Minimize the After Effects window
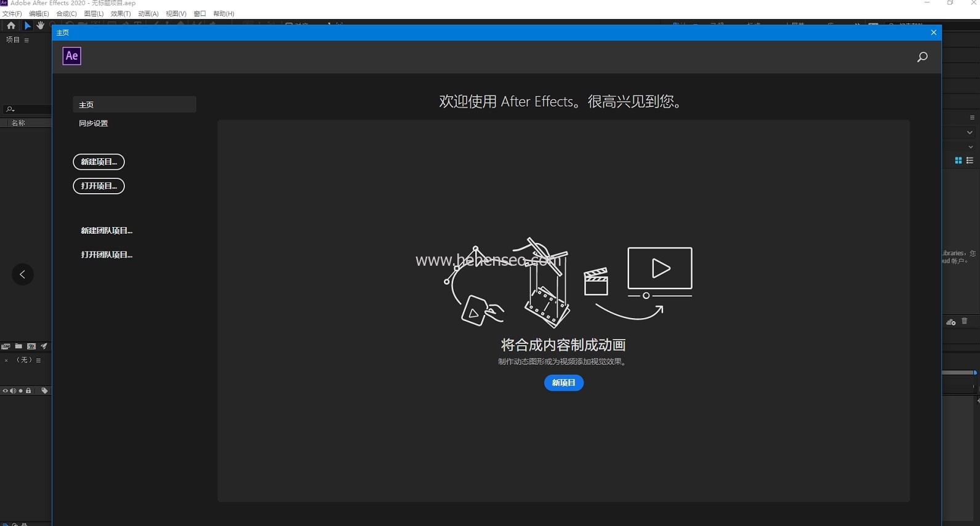 [x=927, y=3]
